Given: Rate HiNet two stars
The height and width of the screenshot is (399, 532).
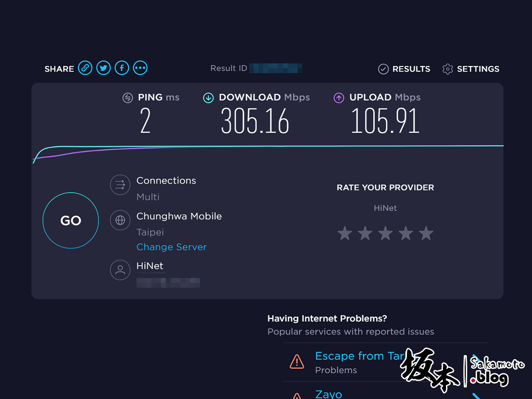Looking at the screenshot, I should [365, 233].
